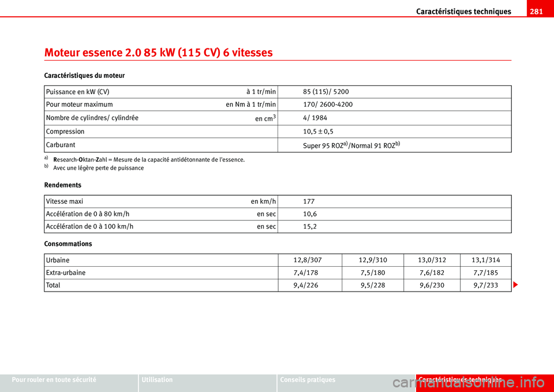This screenshot has width=554, height=392.
Task: Click the Carburant row label
Action: pos(61,145)
